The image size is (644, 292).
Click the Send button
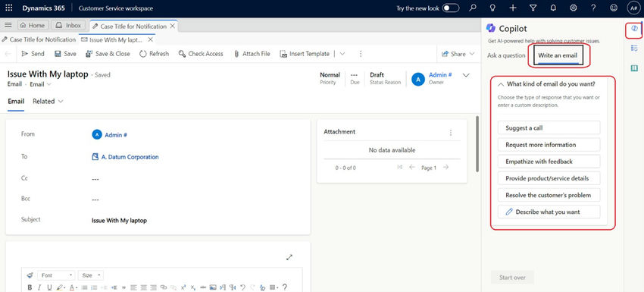33,54
